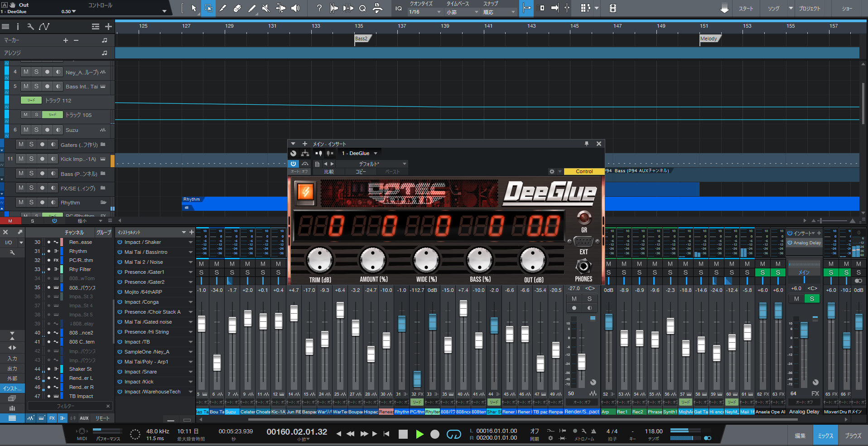Toggle the loop button in transport
This screenshot has width=868, height=446.
pyautogui.click(x=454, y=434)
